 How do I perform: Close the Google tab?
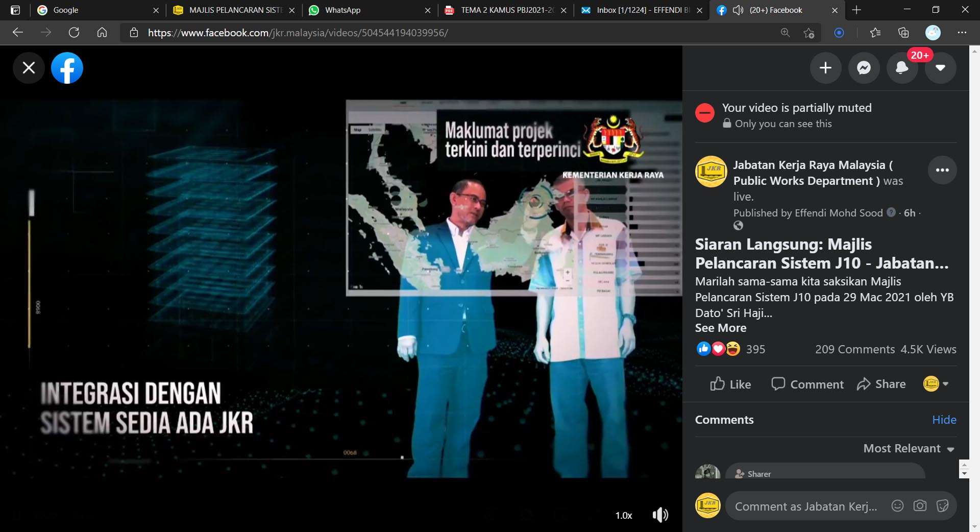[156, 10]
